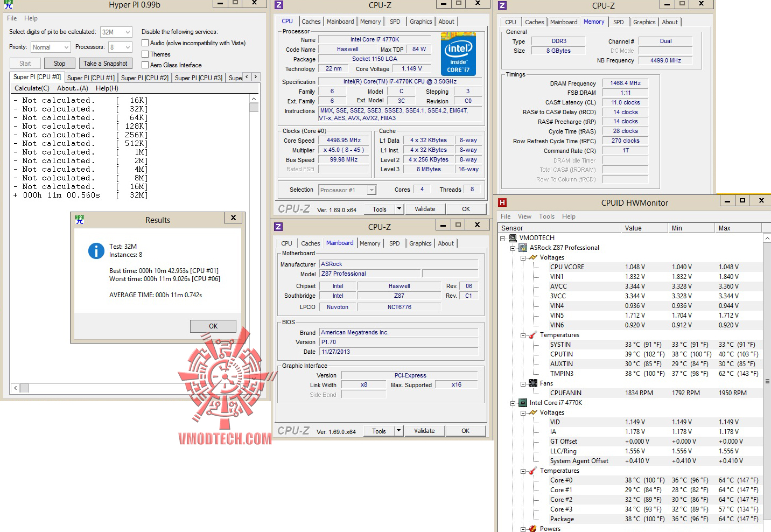
Task: Close the Results dialog with X
Action: 233,218
